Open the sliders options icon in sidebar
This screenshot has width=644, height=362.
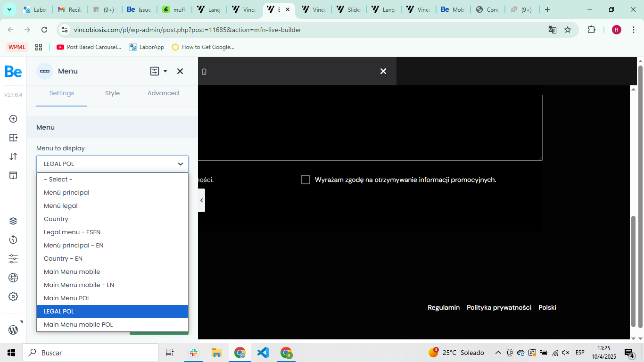tap(13, 259)
